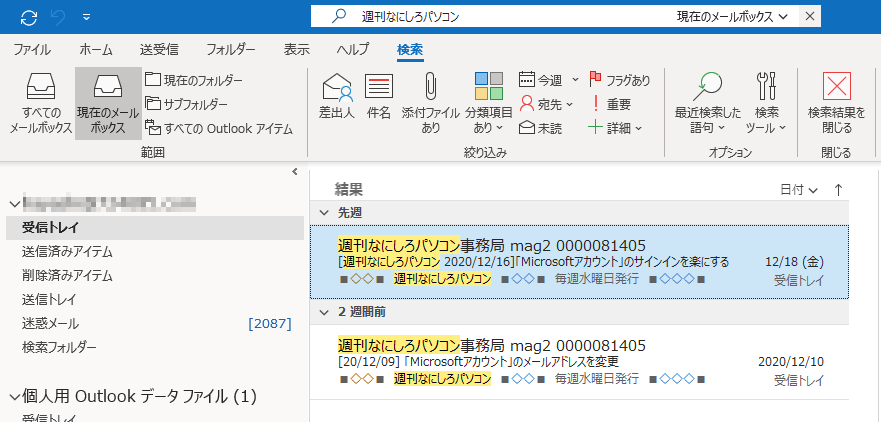
Task: Click the [2087] junk mail count
Action: coord(270,324)
